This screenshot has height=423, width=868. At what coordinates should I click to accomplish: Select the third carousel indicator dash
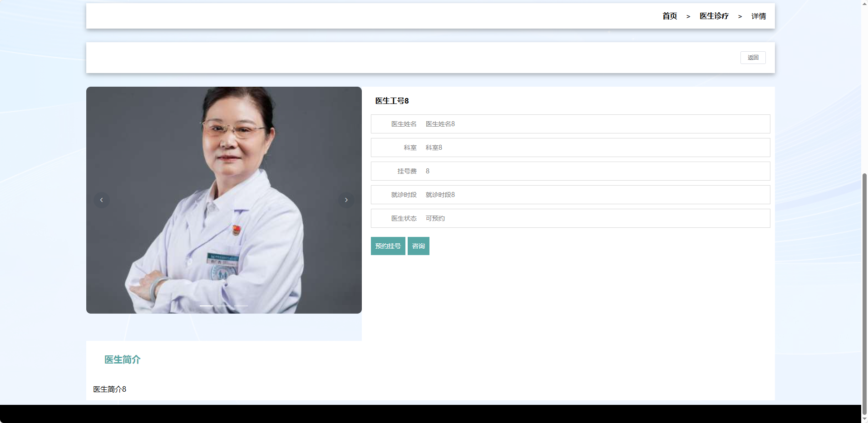click(241, 306)
